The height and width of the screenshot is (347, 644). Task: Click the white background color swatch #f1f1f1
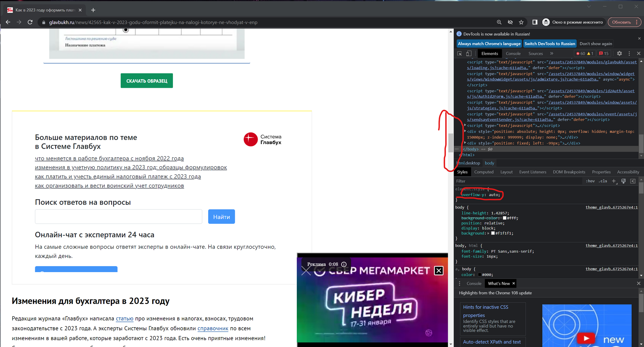[x=493, y=233]
